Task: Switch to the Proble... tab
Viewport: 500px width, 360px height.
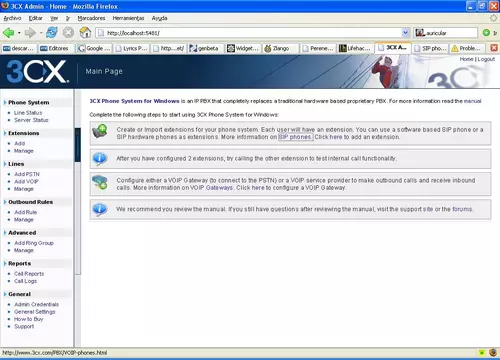Action: [x=467, y=48]
